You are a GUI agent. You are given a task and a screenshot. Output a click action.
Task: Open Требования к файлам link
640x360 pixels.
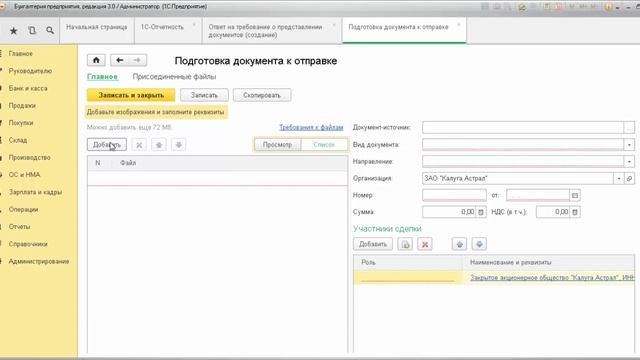311,127
